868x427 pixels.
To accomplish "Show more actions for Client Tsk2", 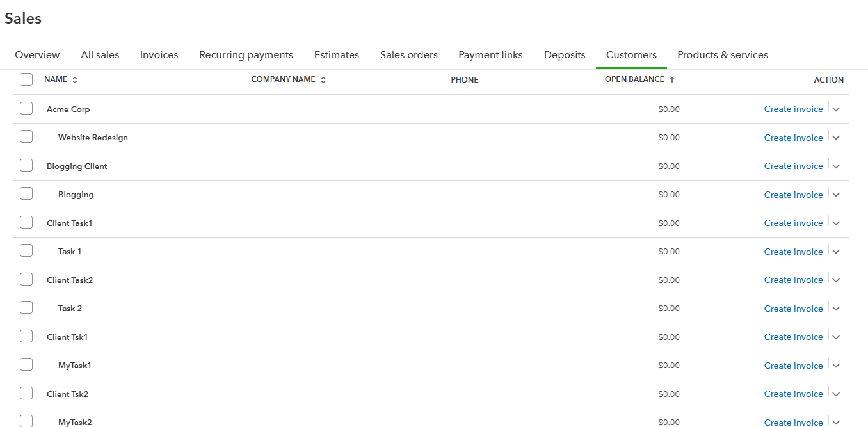I will (836, 394).
